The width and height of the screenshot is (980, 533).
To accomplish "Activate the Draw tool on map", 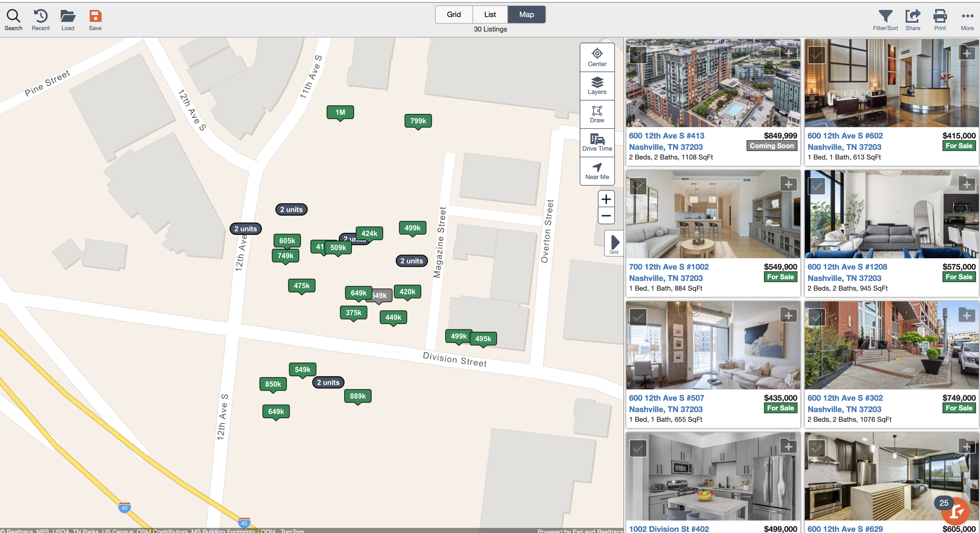I will click(597, 114).
